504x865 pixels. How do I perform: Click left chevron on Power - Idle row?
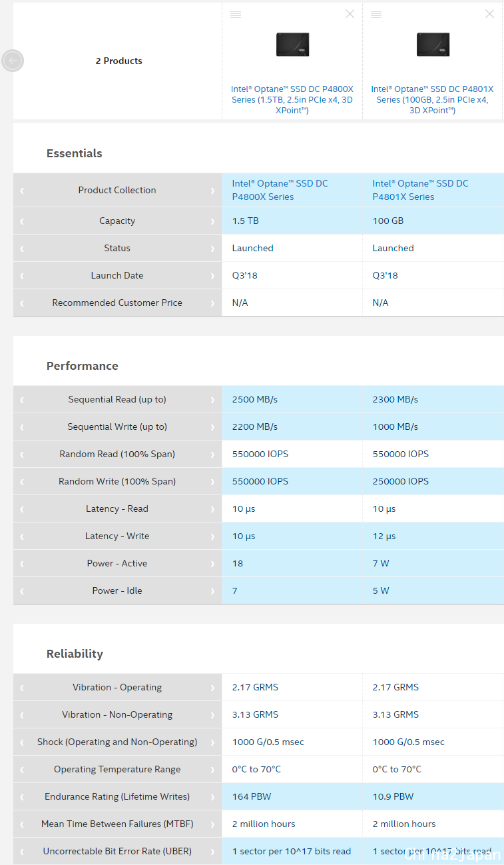[x=22, y=591]
